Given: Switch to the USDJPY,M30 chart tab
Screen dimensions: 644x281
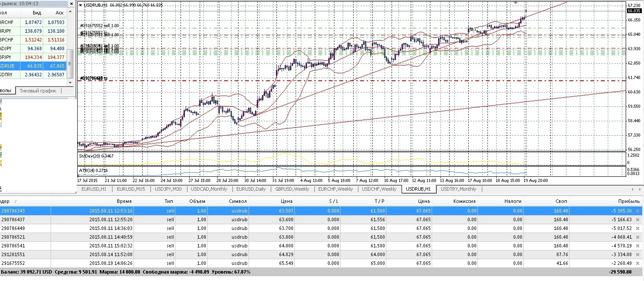Looking at the screenshot, I should [169, 189].
